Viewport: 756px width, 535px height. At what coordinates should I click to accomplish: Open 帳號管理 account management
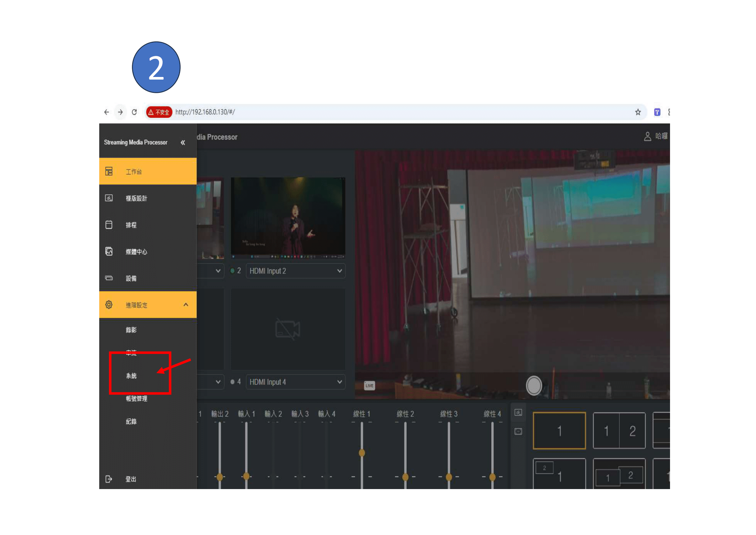pyautogui.click(x=137, y=399)
